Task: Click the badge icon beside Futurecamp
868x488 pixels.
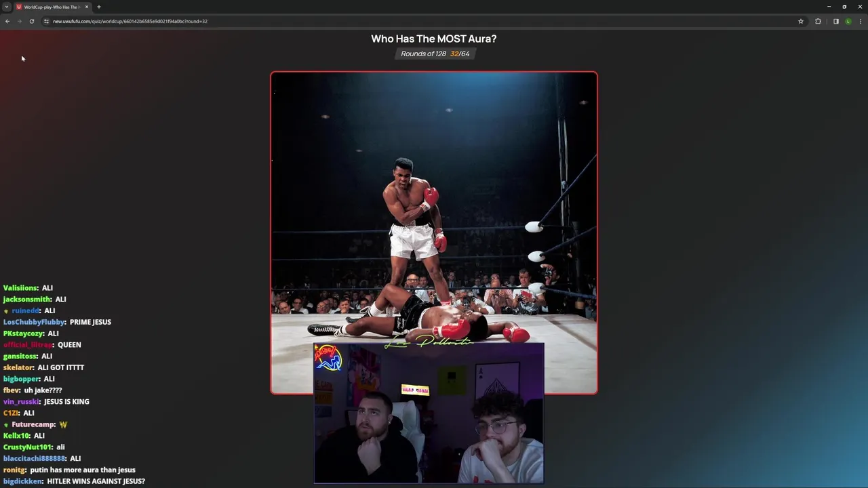Action: pyautogui.click(x=6, y=425)
